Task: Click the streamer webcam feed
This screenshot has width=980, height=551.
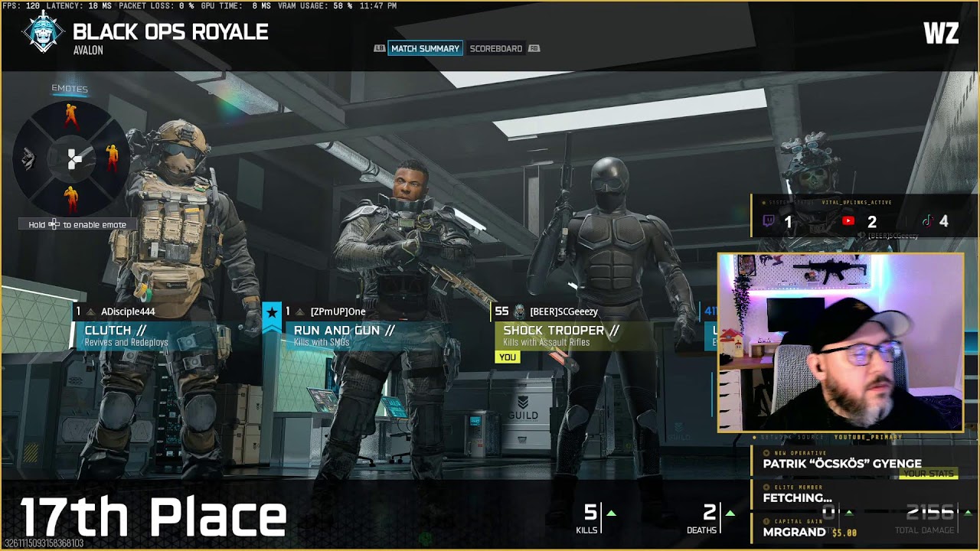Action: pos(841,343)
